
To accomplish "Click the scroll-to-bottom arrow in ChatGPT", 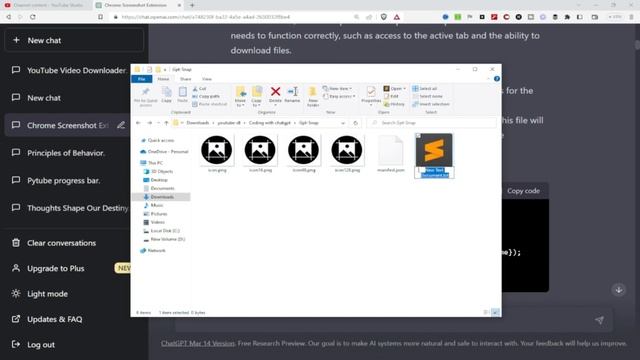I will pos(619,290).
